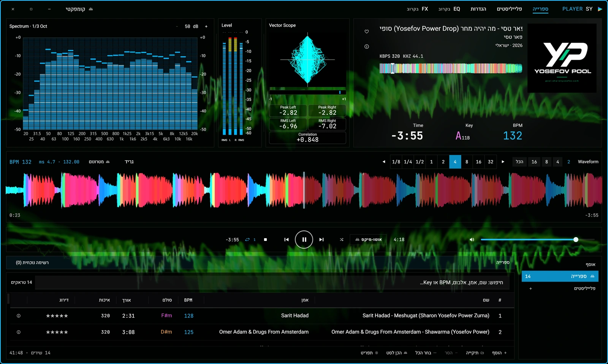Sort tracks by דירוג rating column
This screenshot has height=364, width=608.
point(64,300)
